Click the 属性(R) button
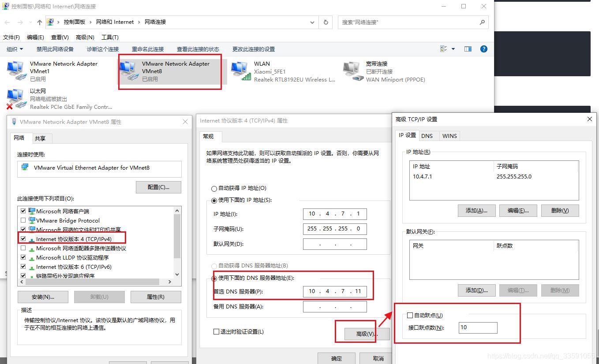Image resolution: width=599 pixels, height=364 pixels. pos(156,297)
